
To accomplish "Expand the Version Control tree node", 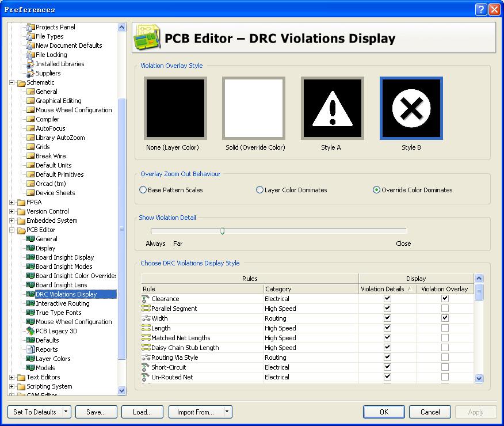I will (12, 211).
